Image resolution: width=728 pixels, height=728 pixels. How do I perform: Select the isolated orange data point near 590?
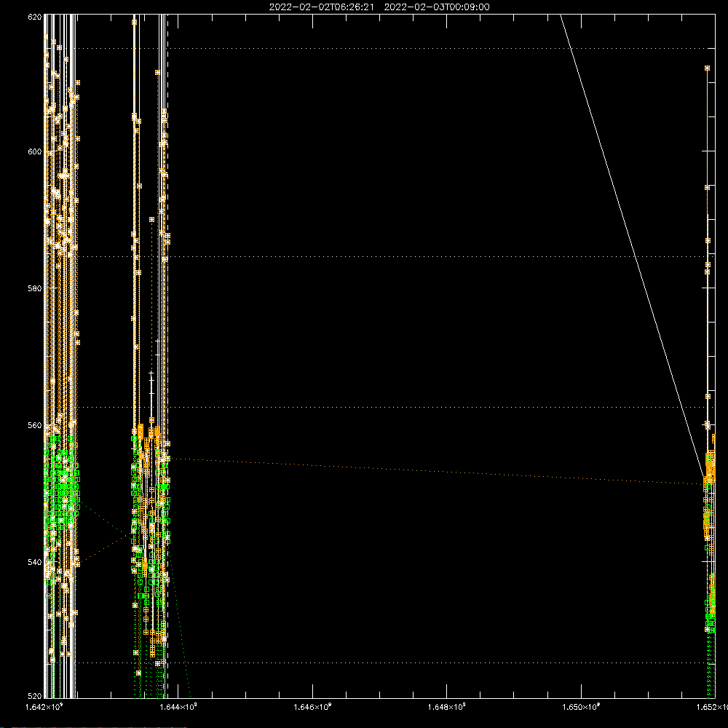pos(151,220)
